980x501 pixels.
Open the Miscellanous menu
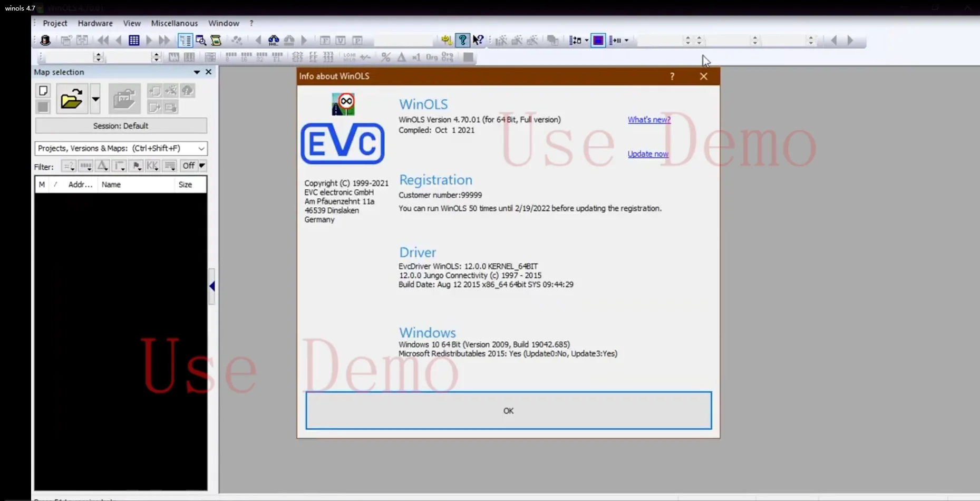pos(174,23)
